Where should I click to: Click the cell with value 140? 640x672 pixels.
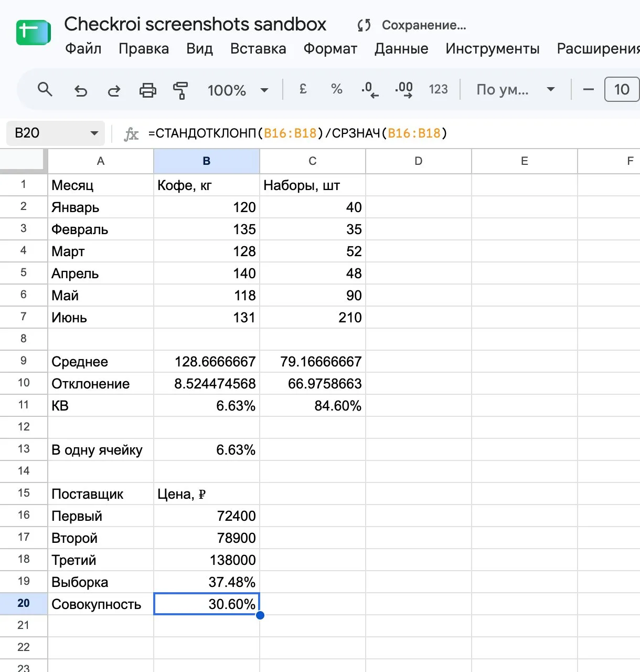(x=207, y=273)
